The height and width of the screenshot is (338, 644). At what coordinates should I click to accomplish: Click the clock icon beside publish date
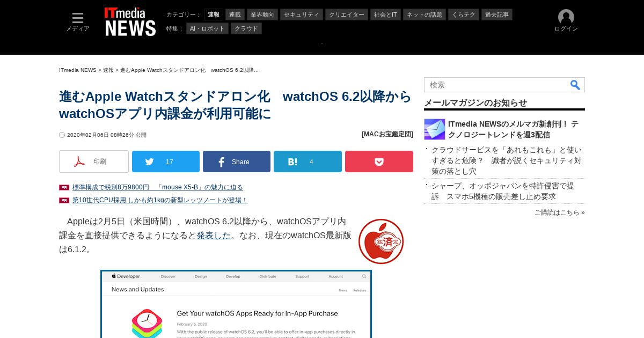[62, 135]
